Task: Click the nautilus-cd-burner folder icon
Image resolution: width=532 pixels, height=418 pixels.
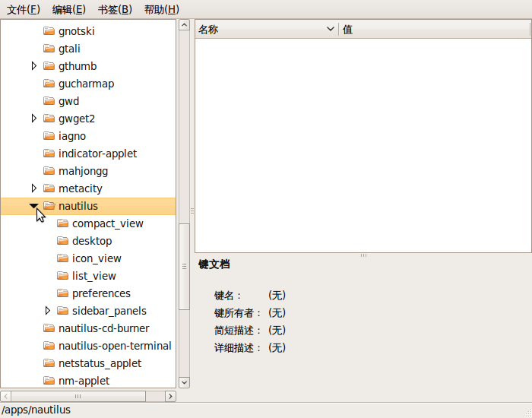Action: pos(49,328)
